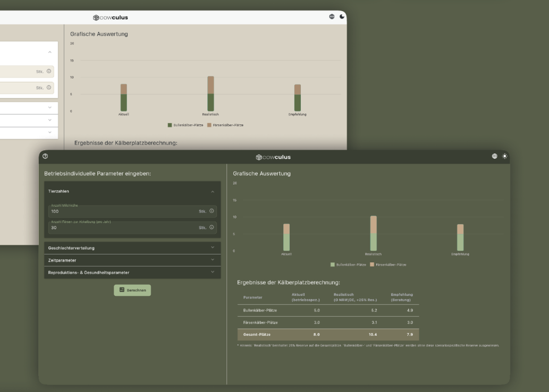
Task: Switch to light mode with sun icon
Action: tap(505, 156)
